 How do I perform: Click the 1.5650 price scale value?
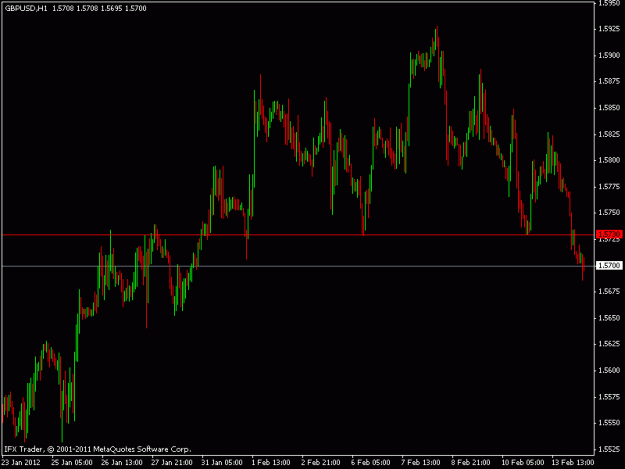pyautogui.click(x=609, y=318)
